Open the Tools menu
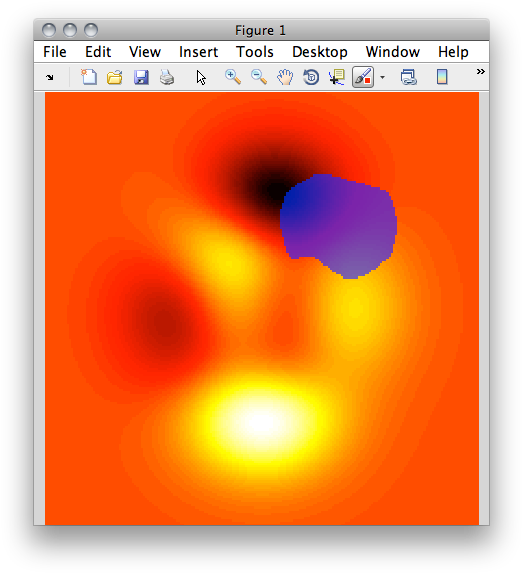 click(x=255, y=52)
